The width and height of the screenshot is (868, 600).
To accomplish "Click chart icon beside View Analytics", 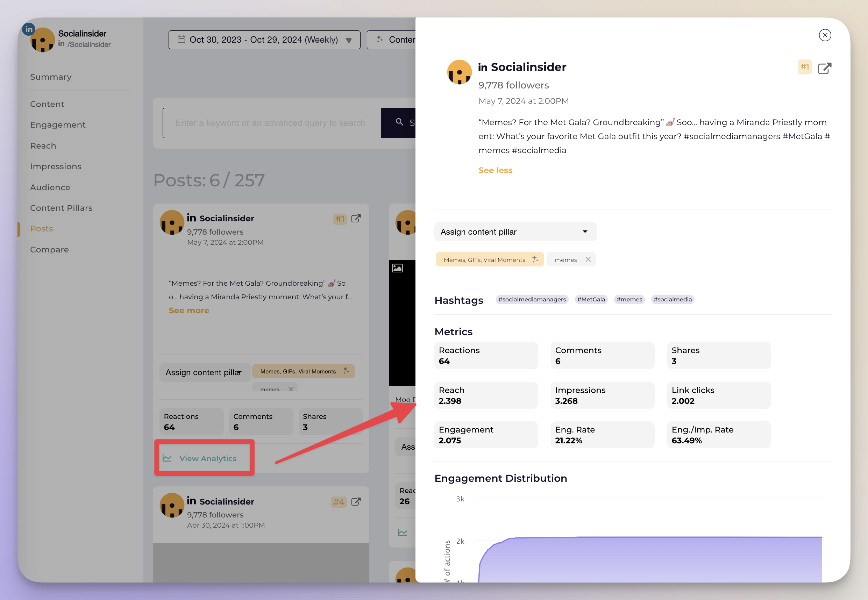I will (x=167, y=458).
